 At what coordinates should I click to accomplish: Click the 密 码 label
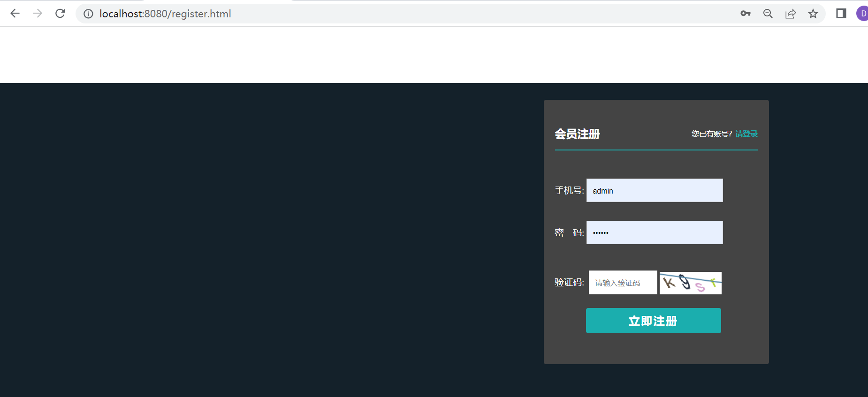pyautogui.click(x=570, y=232)
